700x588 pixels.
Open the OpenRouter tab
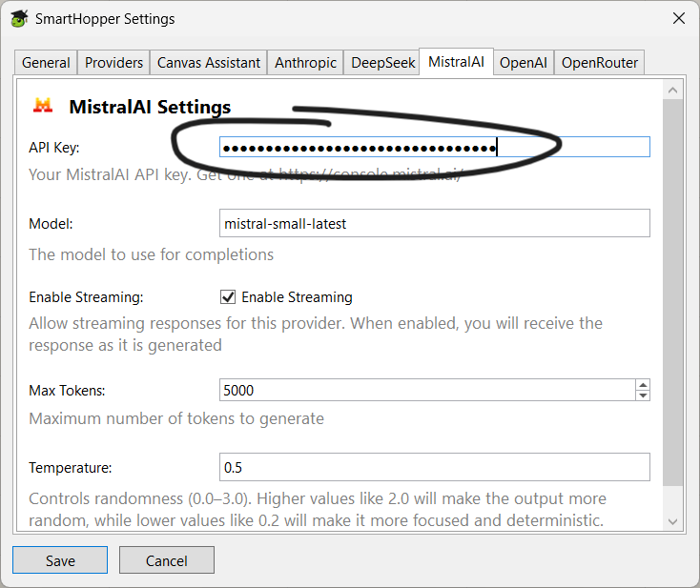point(600,63)
